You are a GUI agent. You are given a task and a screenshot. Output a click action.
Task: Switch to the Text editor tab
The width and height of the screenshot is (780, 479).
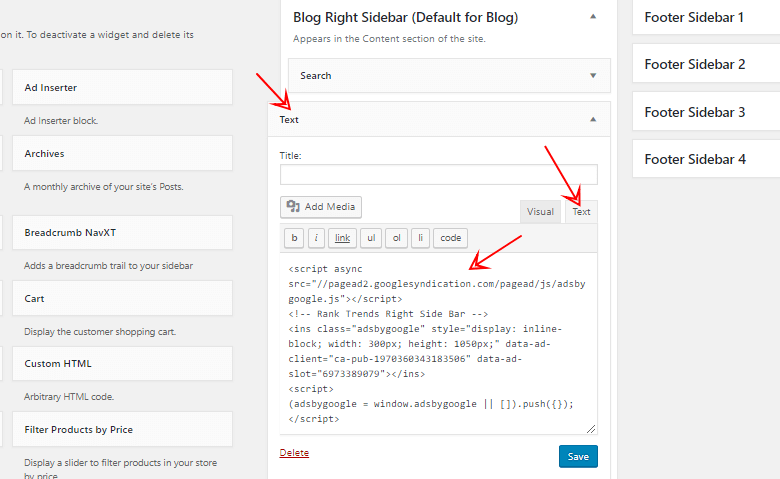[581, 212]
